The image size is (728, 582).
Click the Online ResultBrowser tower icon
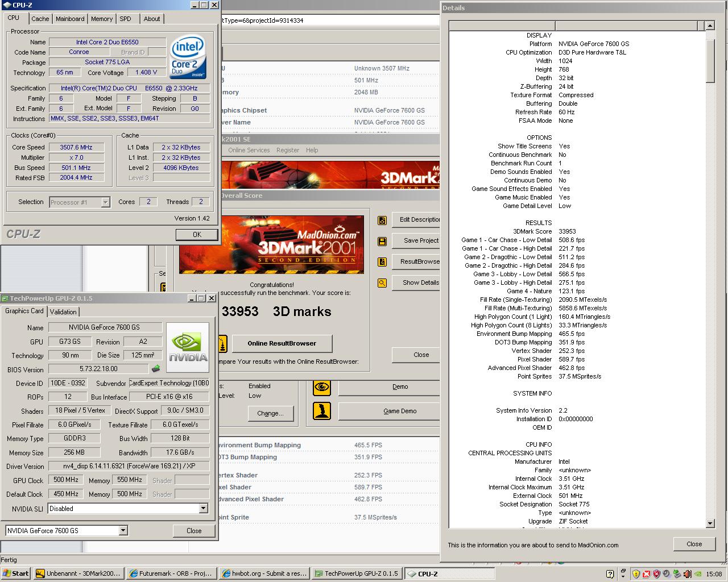222,343
